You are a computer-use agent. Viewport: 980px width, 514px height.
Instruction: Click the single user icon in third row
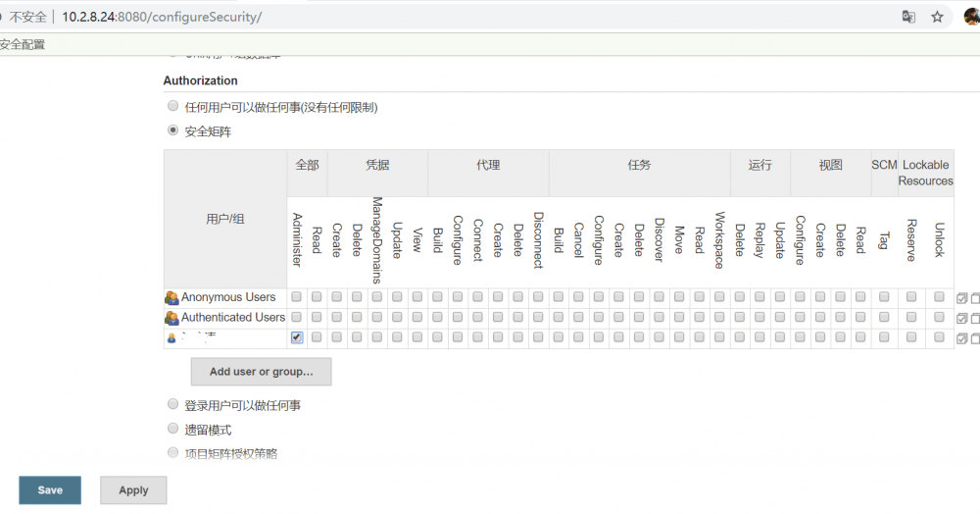[x=171, y=337]
